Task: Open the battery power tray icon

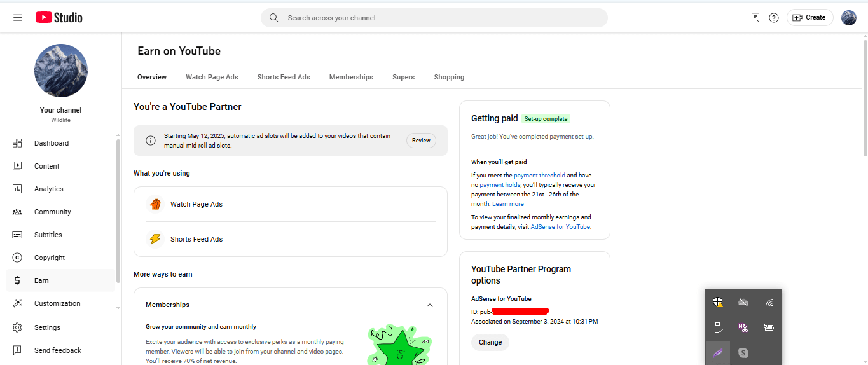Action: [769, 327]
